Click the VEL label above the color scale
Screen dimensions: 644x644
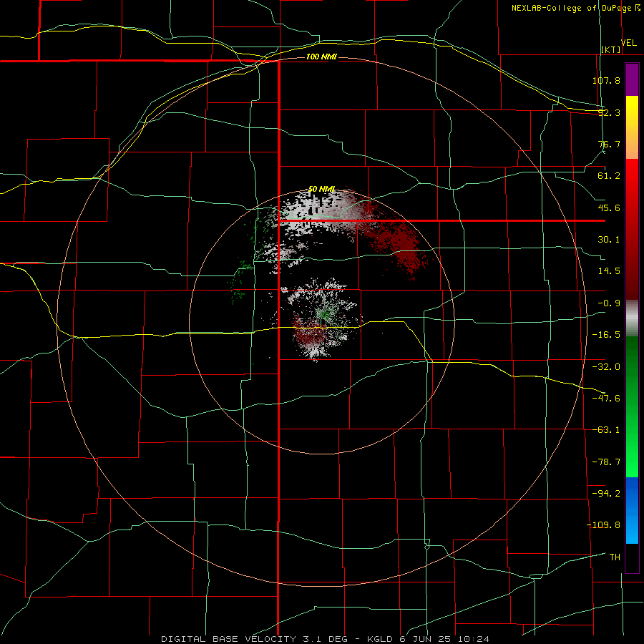pos(629,43)
